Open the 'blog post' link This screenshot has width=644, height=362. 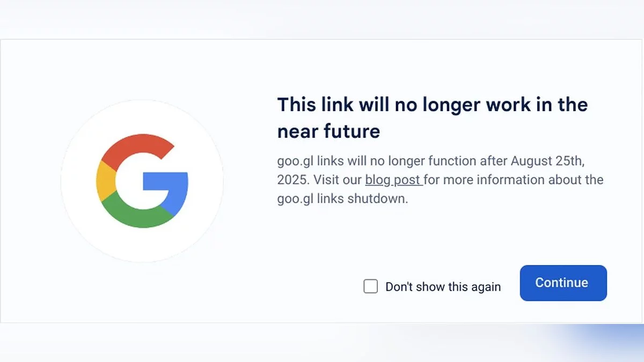tap(393, 180)
